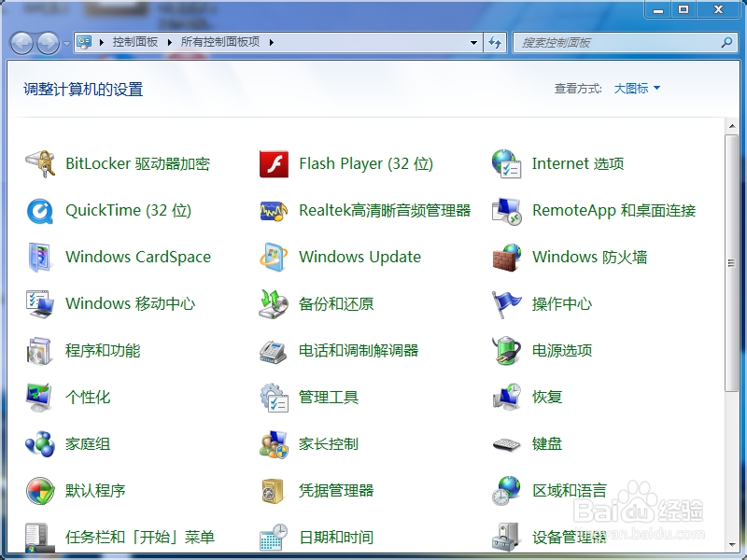747x560 pixels.
Task: Select the 所有控制面板项 breadcrumb segment
Action: [220, 42]
